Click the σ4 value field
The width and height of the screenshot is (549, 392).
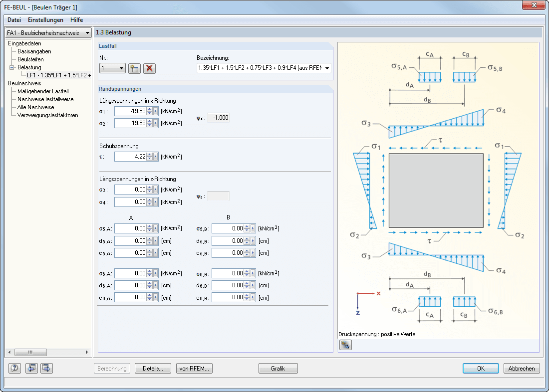[x=130, y=202]
